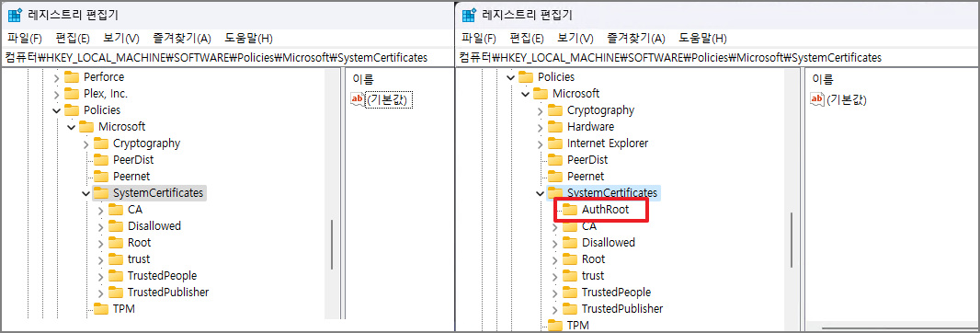Expand TrustedPeople key in left window
980x333 pixels.
coord(101,276)
